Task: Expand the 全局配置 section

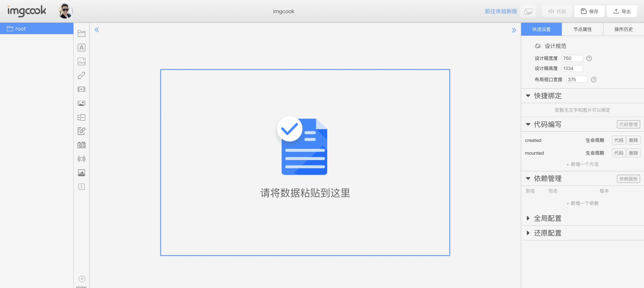Action: (x=528, y=218)
